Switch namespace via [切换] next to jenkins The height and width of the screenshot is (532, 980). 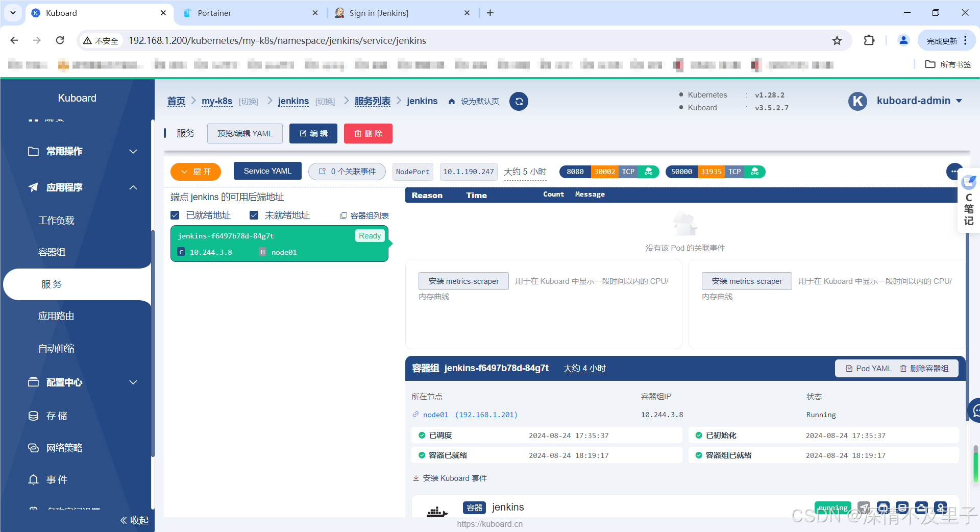325,102
